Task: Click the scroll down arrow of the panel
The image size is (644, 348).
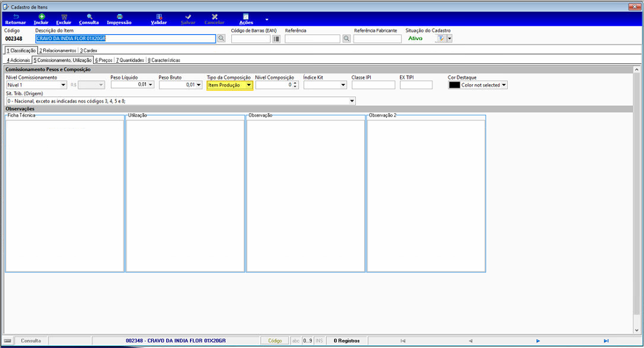Action: point(637,330)
